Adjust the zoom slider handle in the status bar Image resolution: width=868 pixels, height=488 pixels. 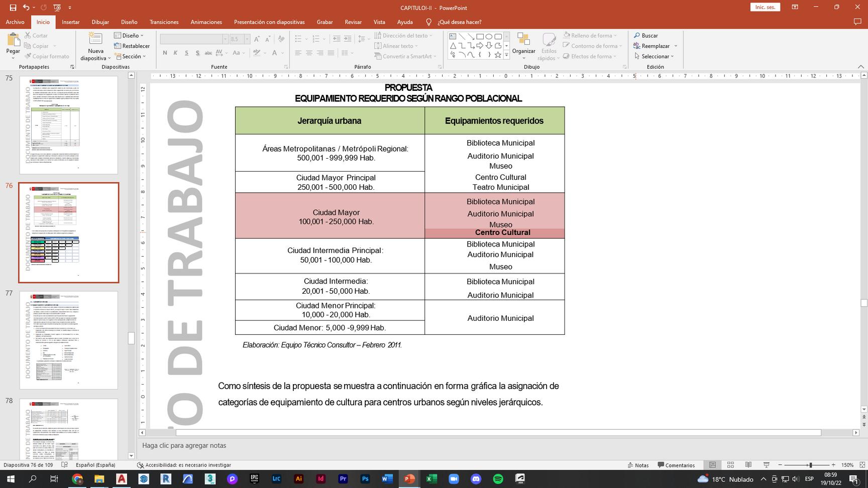810,465
